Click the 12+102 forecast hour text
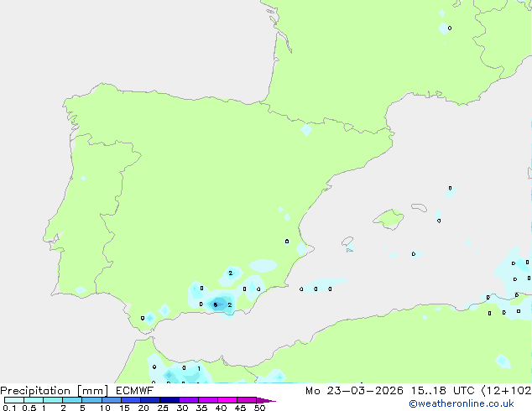 (504, 391)
